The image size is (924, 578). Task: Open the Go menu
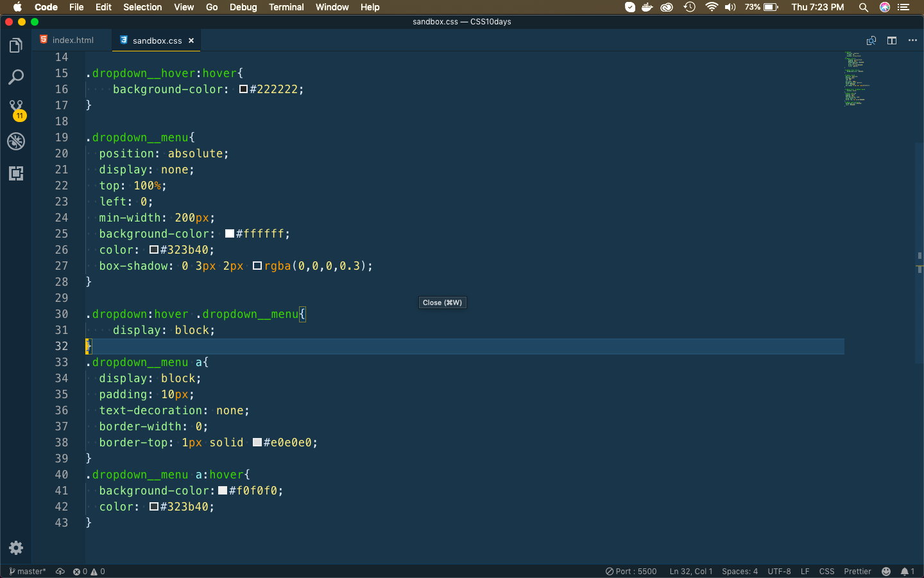tap(212, 7)
